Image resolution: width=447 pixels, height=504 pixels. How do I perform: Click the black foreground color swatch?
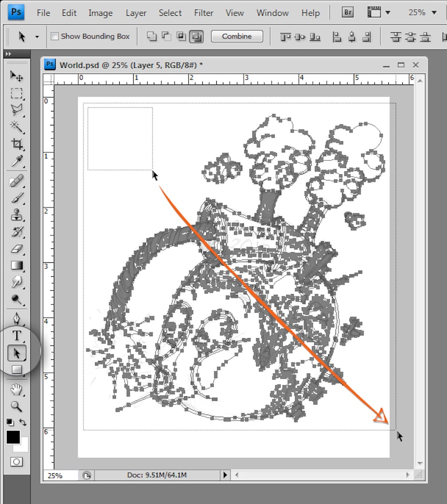[13, 437]
